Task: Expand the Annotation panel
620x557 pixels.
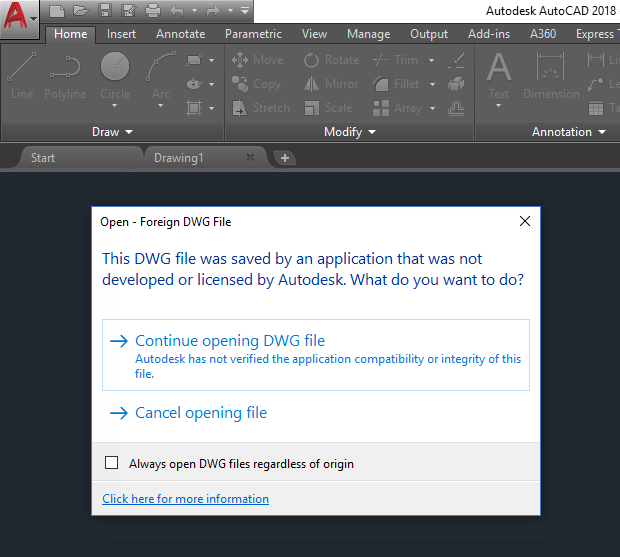Action: tap(568, 132)
